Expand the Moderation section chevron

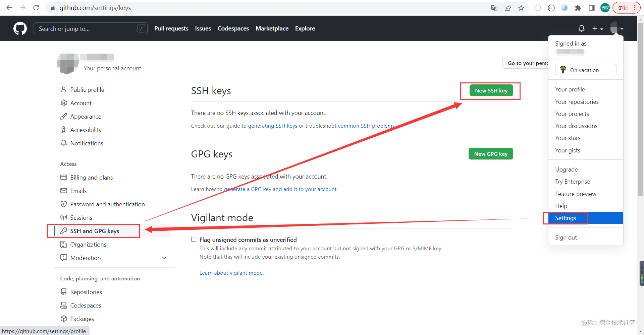164,258
